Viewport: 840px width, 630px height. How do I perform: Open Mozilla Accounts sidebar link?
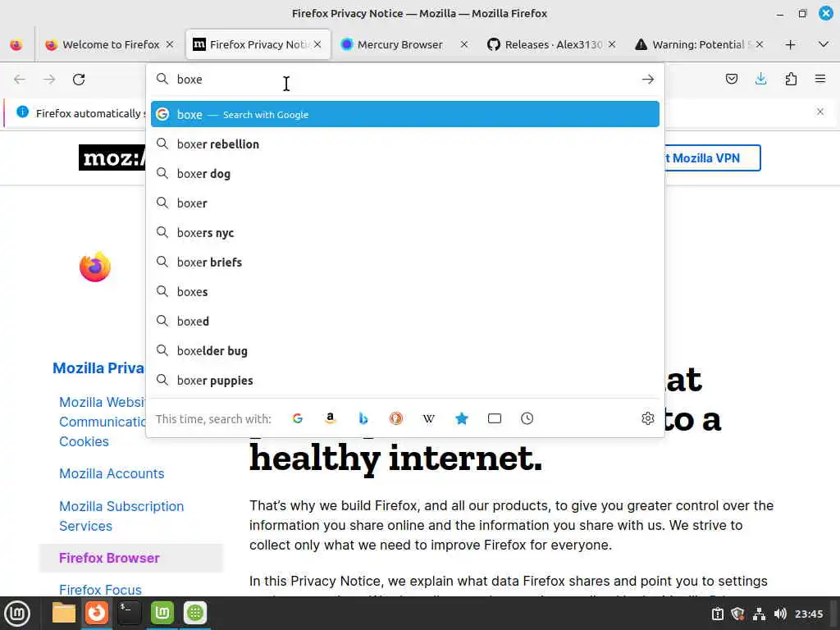(x=112, y=473)
